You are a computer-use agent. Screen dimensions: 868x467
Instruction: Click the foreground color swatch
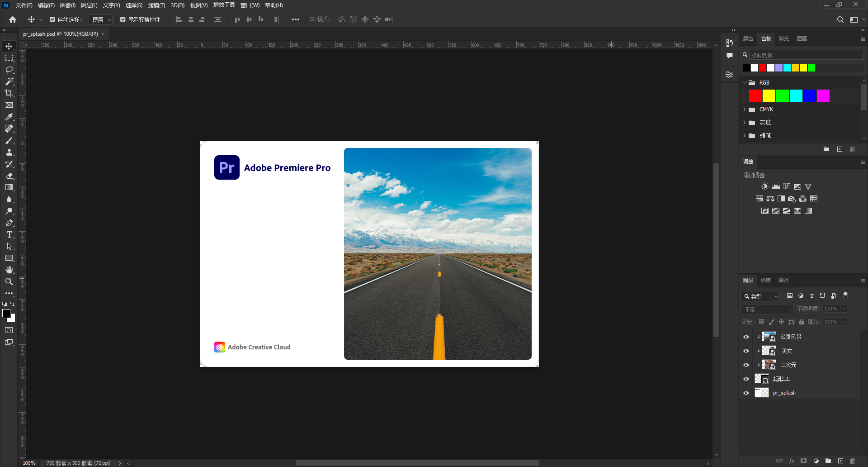pyautogui.click(x=6, y=313)
